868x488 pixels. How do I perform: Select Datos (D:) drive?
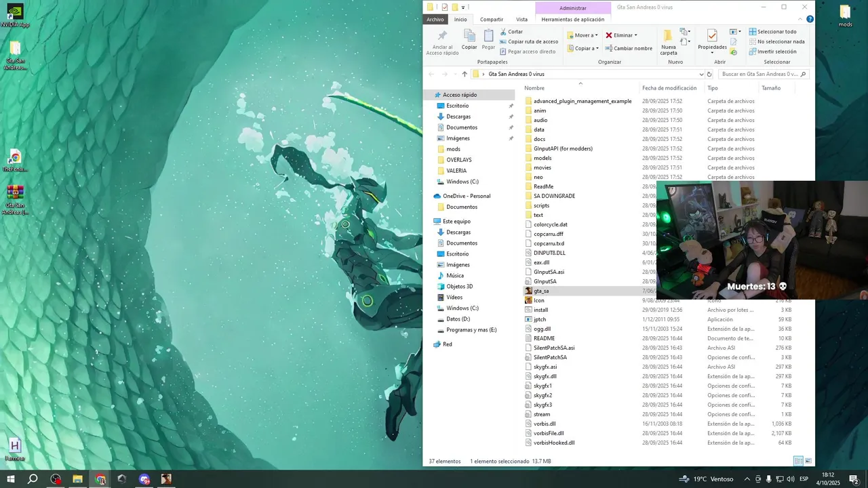(x=458, y=319)
